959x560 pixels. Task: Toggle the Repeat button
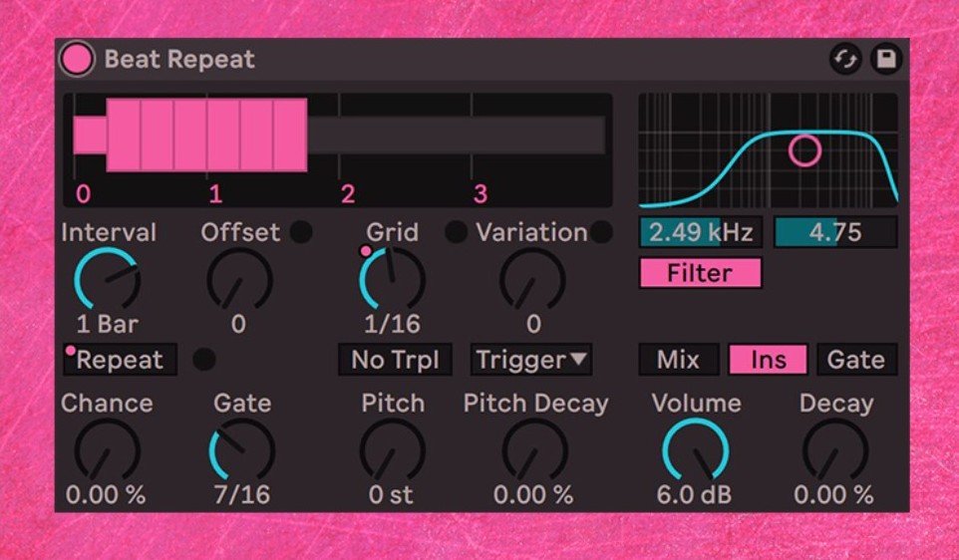pyautogui.click(x=120, y=360)
